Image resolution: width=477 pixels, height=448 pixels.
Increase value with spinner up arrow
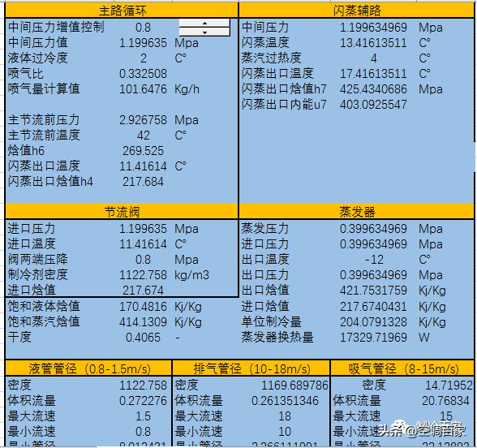(204, 23)
